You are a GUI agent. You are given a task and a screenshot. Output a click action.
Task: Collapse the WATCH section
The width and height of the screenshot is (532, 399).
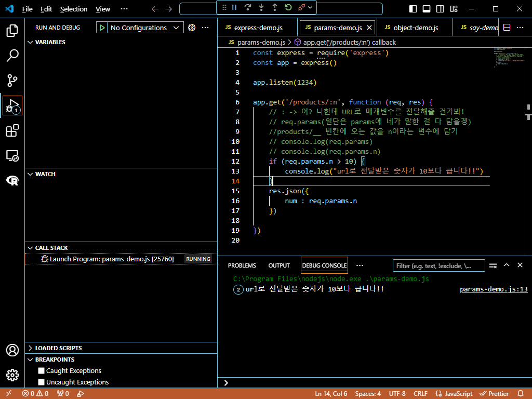[30, 174]
